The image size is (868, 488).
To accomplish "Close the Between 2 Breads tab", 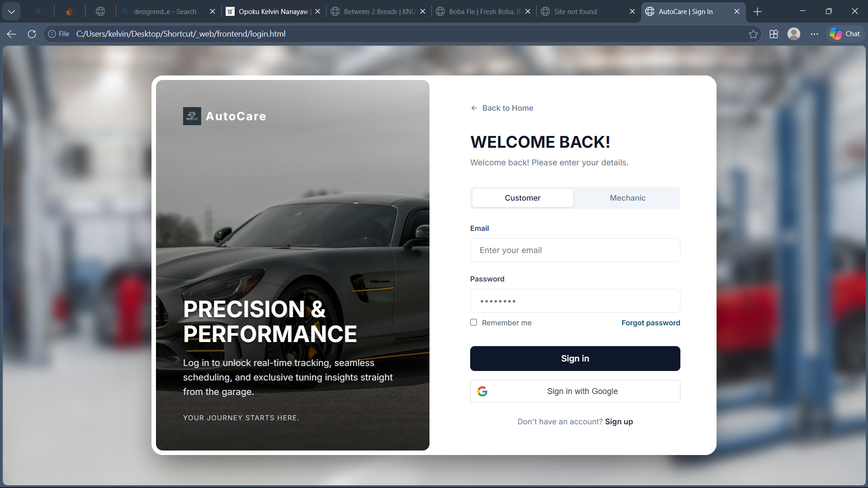I will tap(423, 12).
